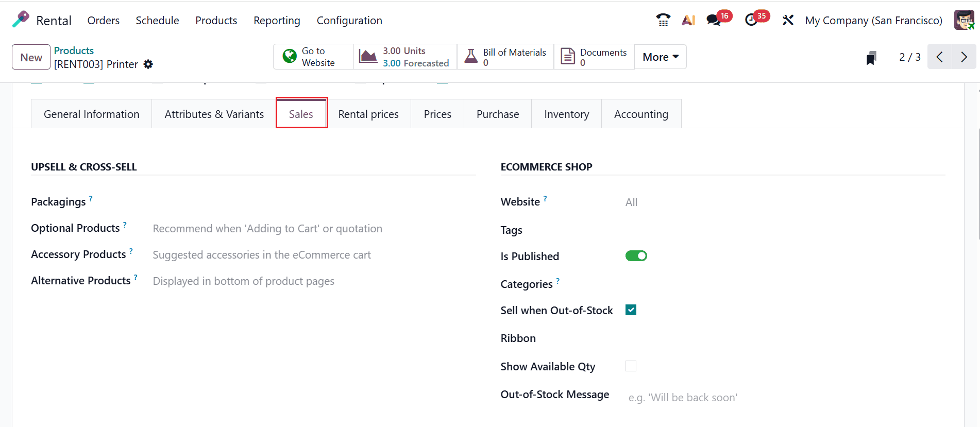This screenshot has width=980, height=427.
Task: Follow the Products breadcrumb link
Action: [x=74, y=50]
